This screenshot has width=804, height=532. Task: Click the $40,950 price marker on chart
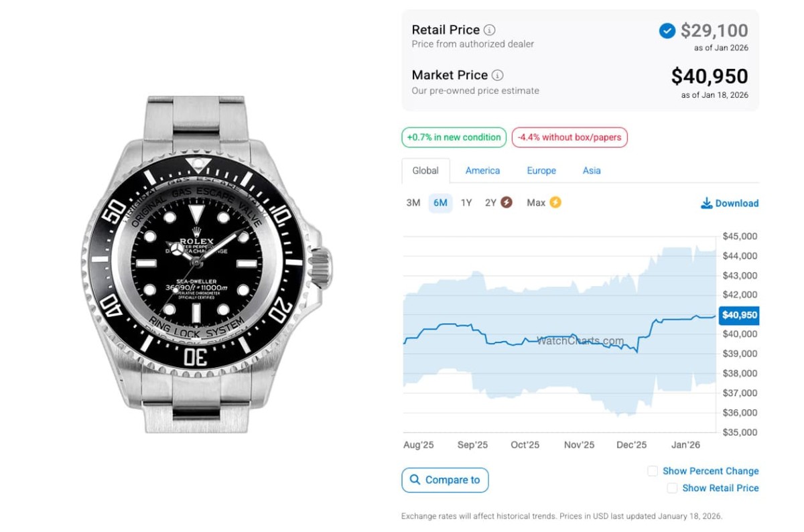point(739,315)
